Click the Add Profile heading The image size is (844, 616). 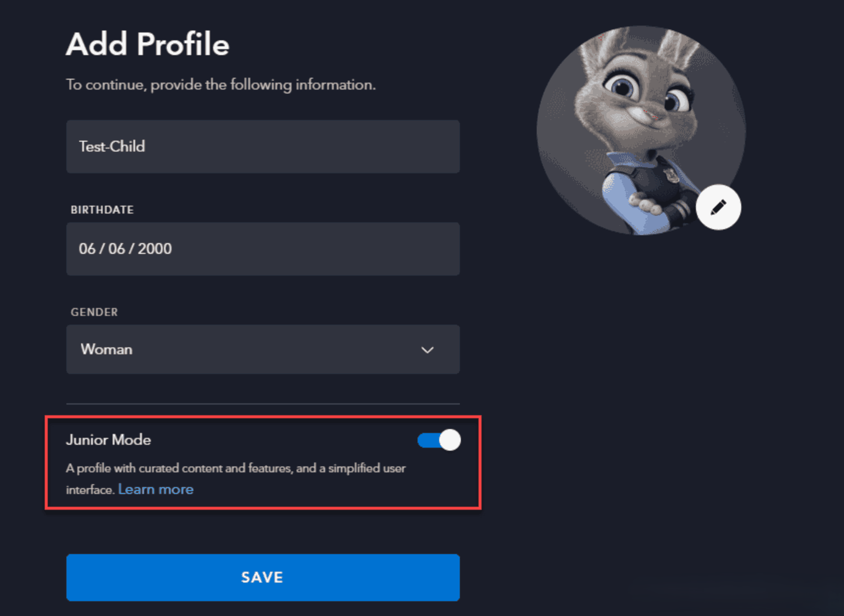(148, 44)
